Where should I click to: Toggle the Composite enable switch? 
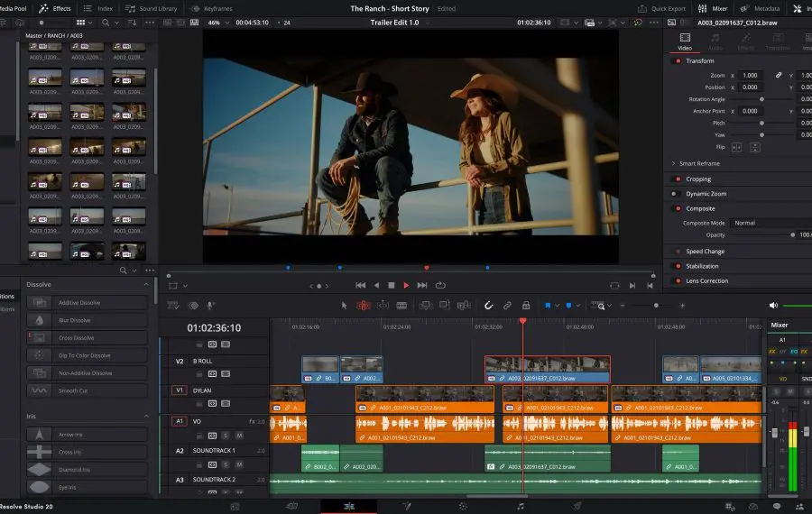678,208
